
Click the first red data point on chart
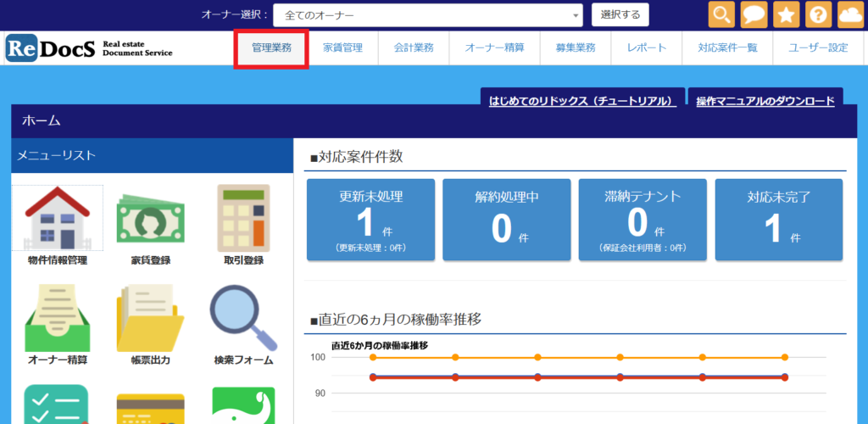pyautogui.click(x=373, y=377)
